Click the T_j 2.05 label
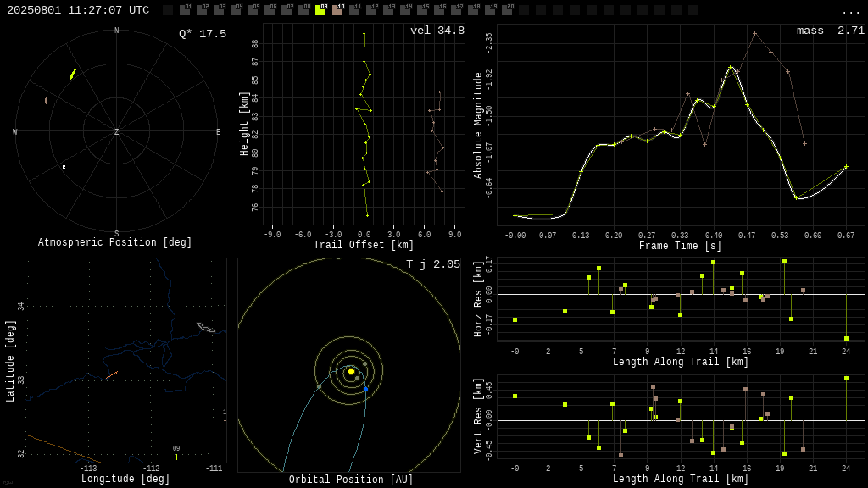Viewport: 868px width, 488px height. click(x=433, y=264)
